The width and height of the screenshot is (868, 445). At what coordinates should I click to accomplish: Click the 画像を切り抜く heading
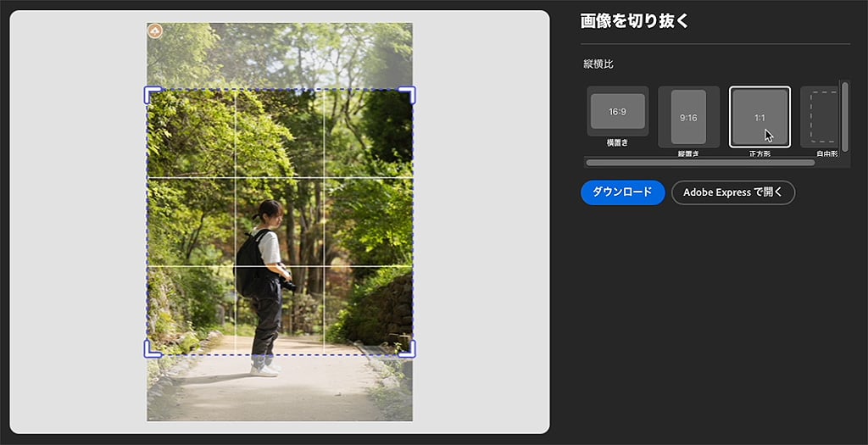point(634,21)
